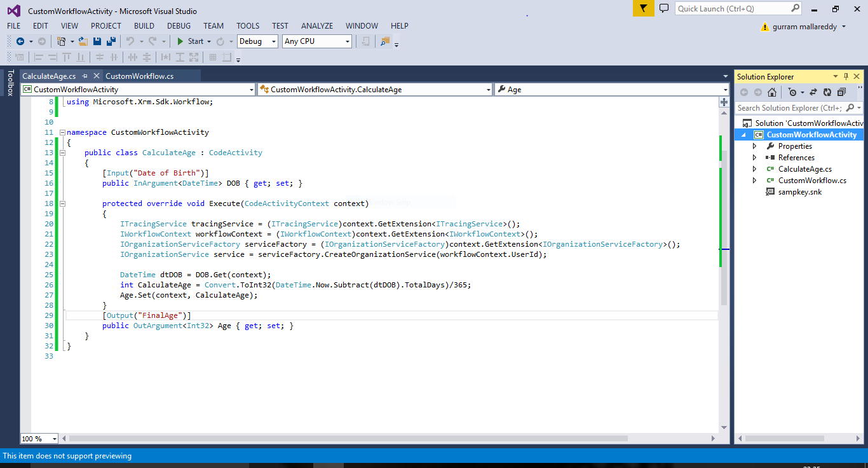Click the Find in Files toolbar icon
The height and width of the screenshot is (468, 868).
click(x=384, y=41)
